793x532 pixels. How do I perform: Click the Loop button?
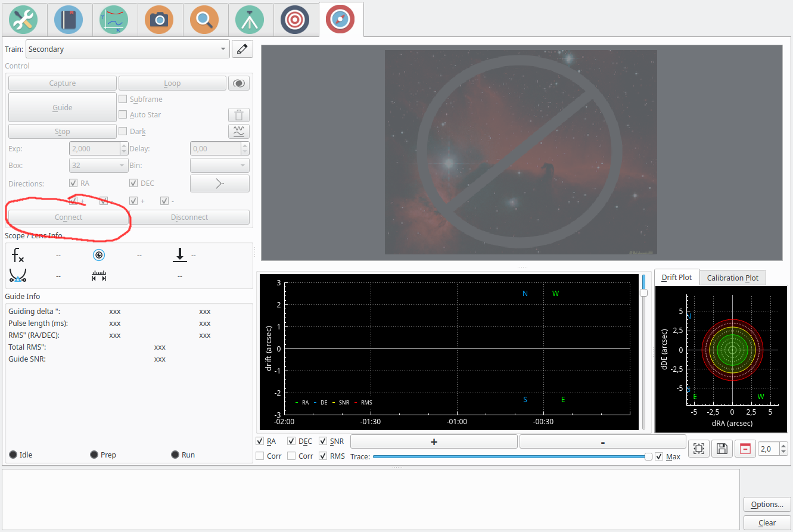(x=172, y=83)
